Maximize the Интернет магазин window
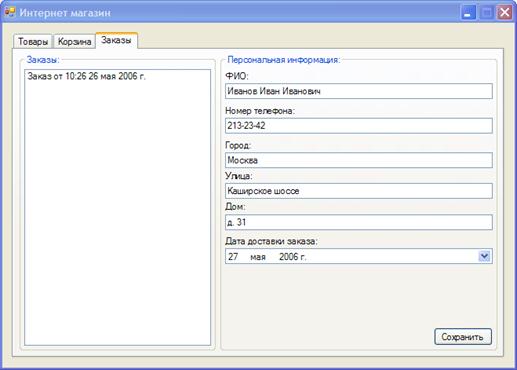 coord(487,13)
